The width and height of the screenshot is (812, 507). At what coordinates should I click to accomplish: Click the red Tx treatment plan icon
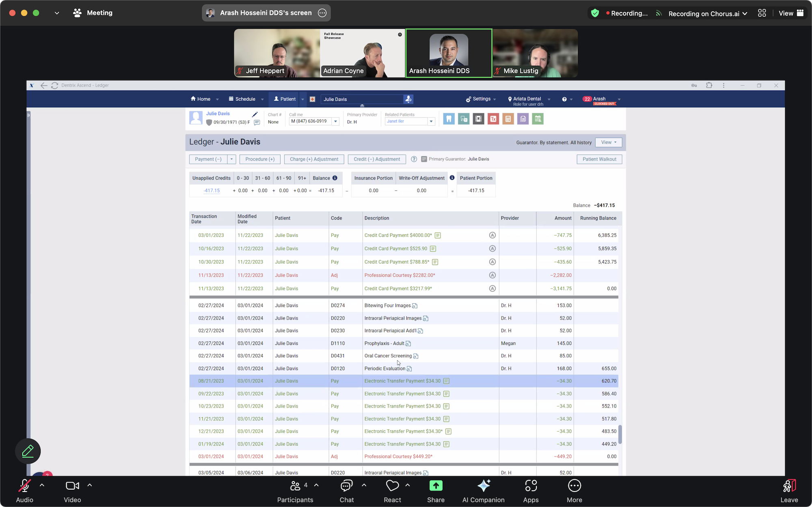click(x=493, y=119)
